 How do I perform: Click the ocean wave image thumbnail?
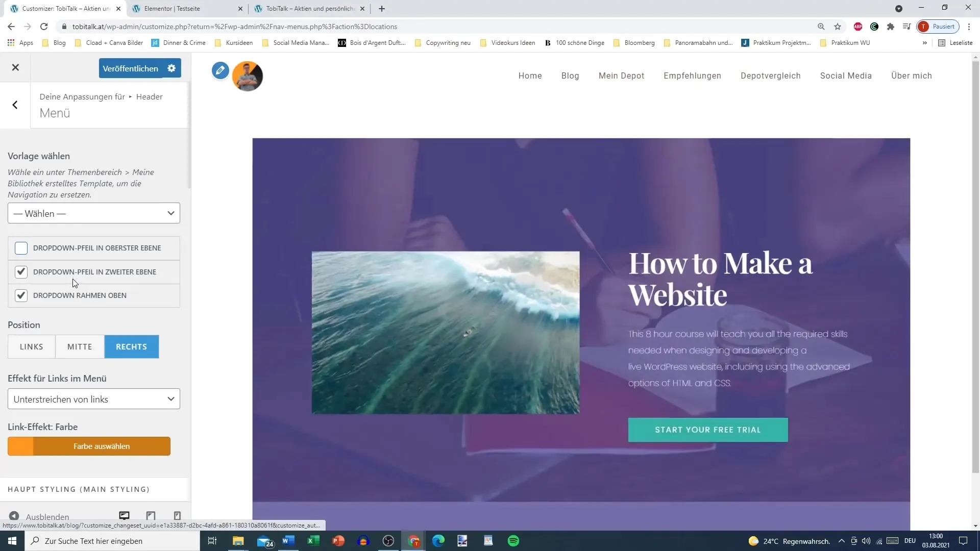[x=446, y=332]
